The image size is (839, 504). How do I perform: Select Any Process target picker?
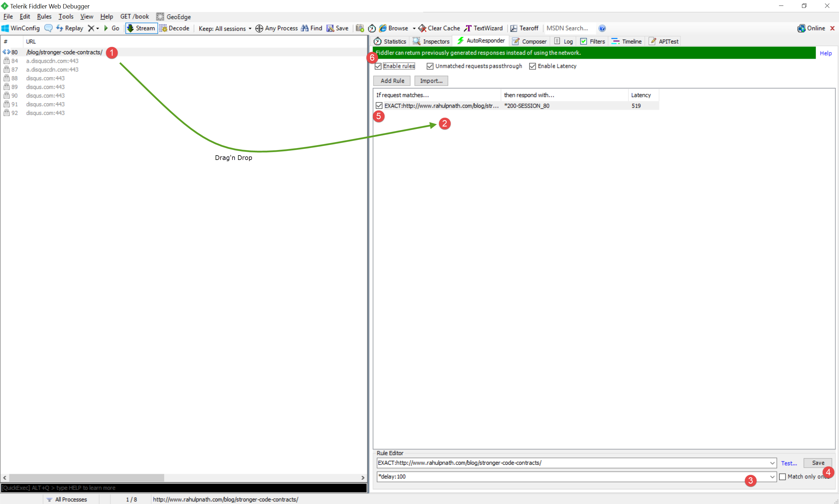pos(276,28)
